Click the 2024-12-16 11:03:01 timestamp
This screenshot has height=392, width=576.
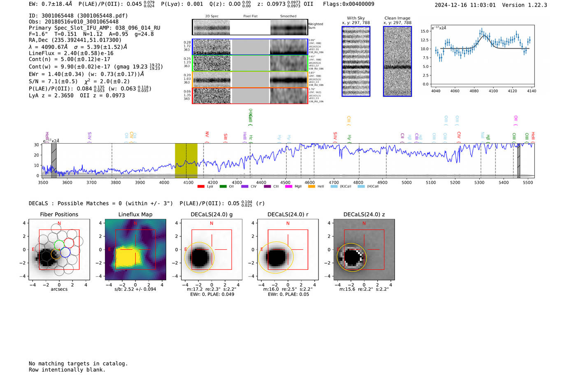pos(465,5)
